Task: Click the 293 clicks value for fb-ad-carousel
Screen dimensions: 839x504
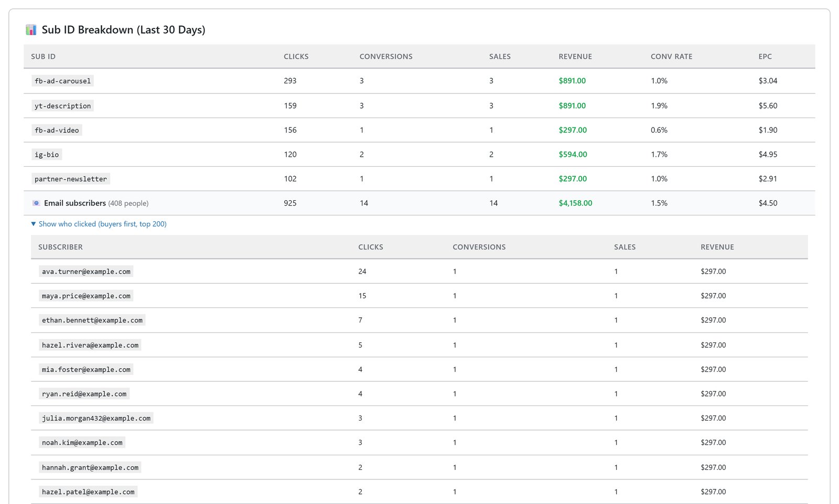Action: click(290, 81)
